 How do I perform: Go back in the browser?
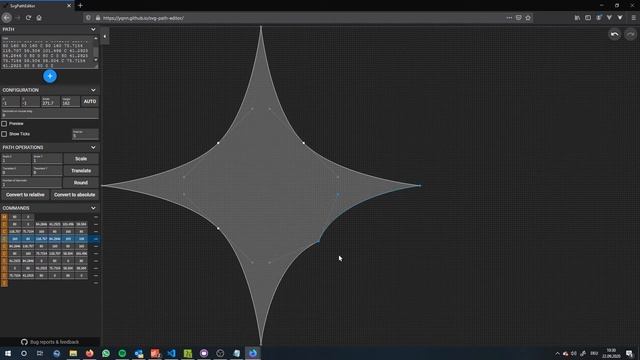pos(7,18)
